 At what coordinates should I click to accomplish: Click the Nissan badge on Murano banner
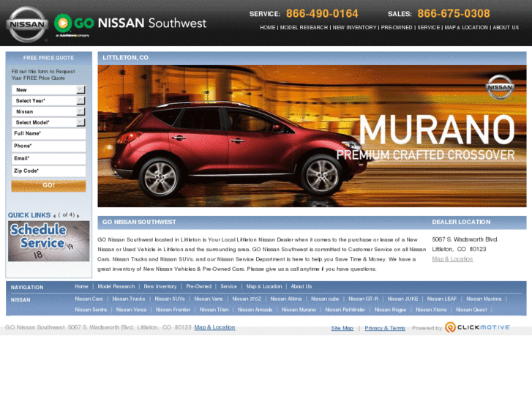point(500,87)
